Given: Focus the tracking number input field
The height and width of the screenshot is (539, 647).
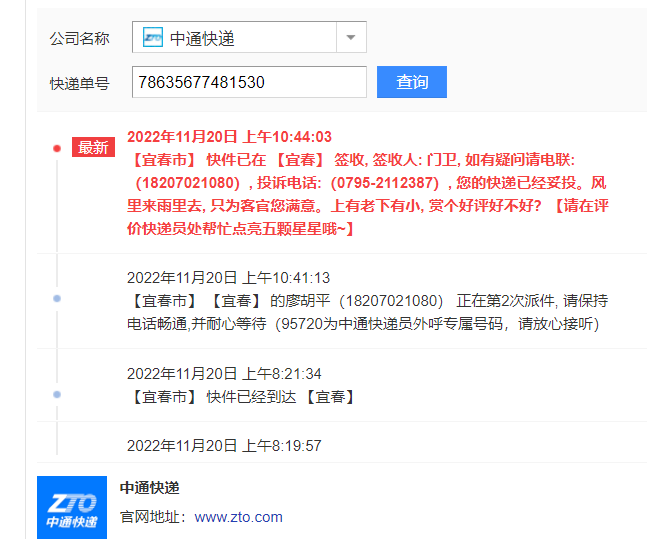Looking at the screenshot, I should tap(249, 82).
